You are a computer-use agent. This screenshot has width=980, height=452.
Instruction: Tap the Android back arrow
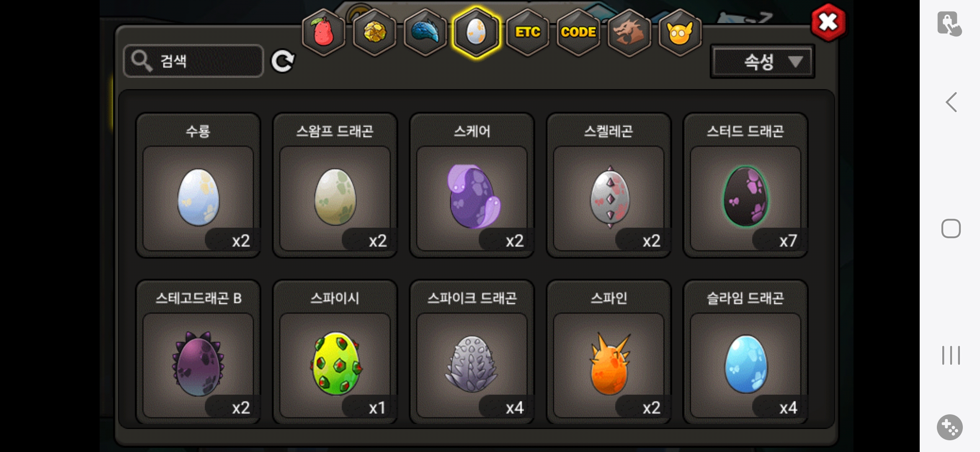click(951, 102)
